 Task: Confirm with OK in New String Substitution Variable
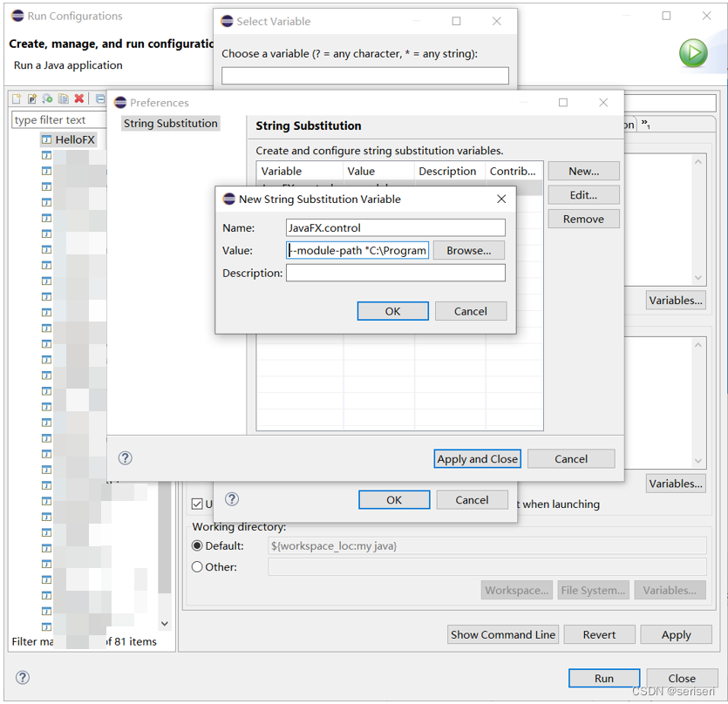pos(393,311)
